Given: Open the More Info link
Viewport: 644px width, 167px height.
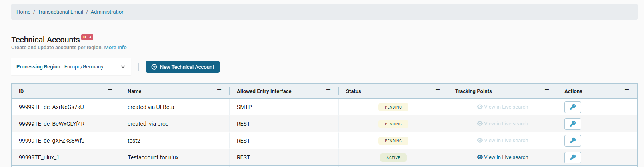Looking at the screenshot, I should click(x=115, y=48).
